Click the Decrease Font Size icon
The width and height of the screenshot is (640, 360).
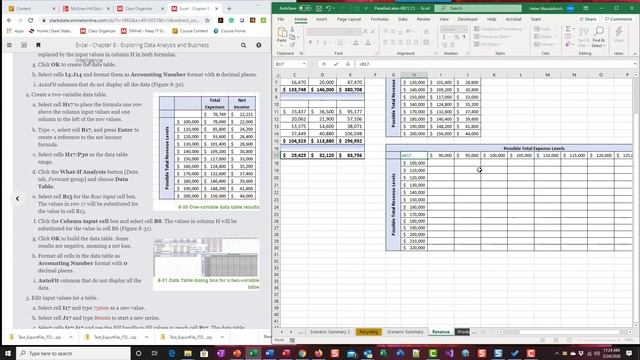click(373, 31)
